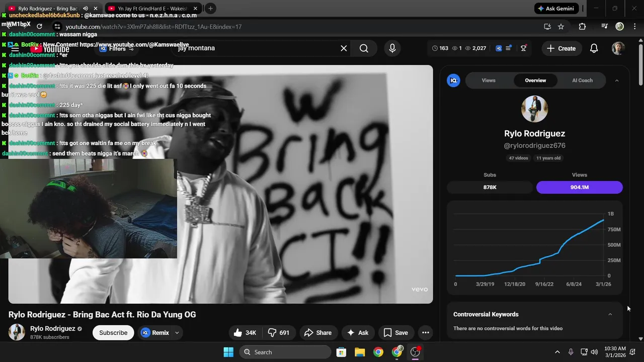Open Rylo Rodriguez channel name link under video
Viewport: 644px width, 362px height.
(x=53, y=328)
